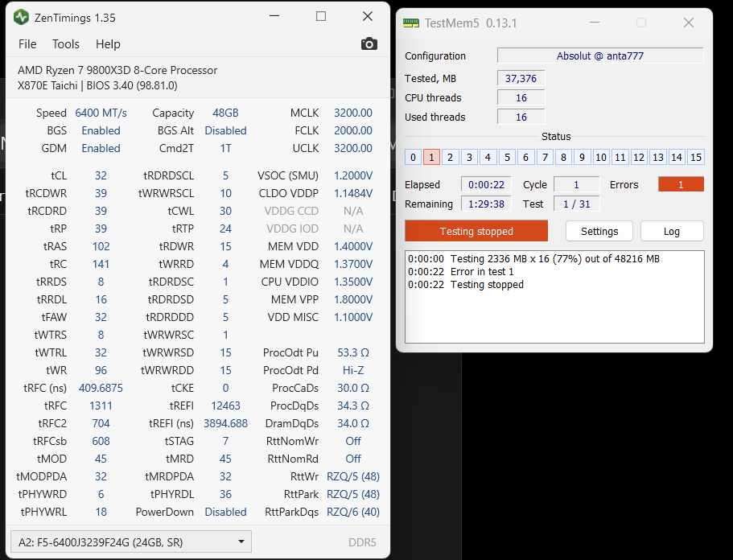This screenshot has width=733, height=560.
Task: Close the TestMem5 window
Action: coord(688,23)
